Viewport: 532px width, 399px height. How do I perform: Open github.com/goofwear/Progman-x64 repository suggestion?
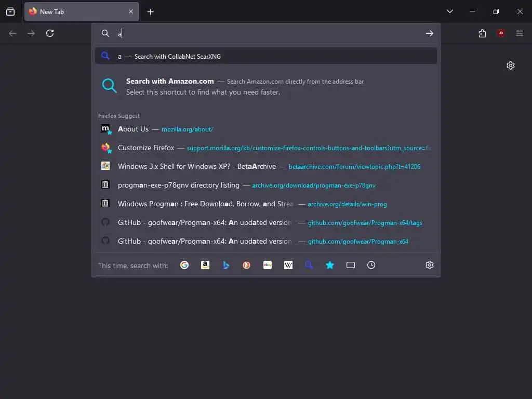pyautogui.click(x=266, y=241)
